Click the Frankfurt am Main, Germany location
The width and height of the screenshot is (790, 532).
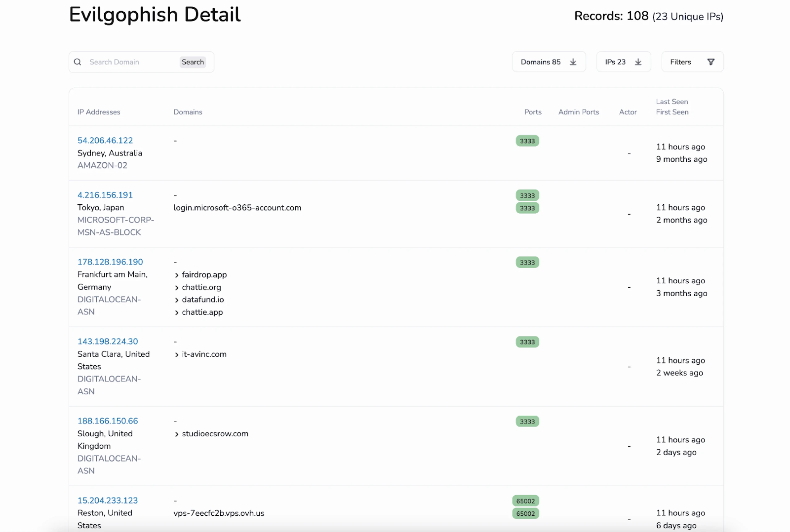112,281
